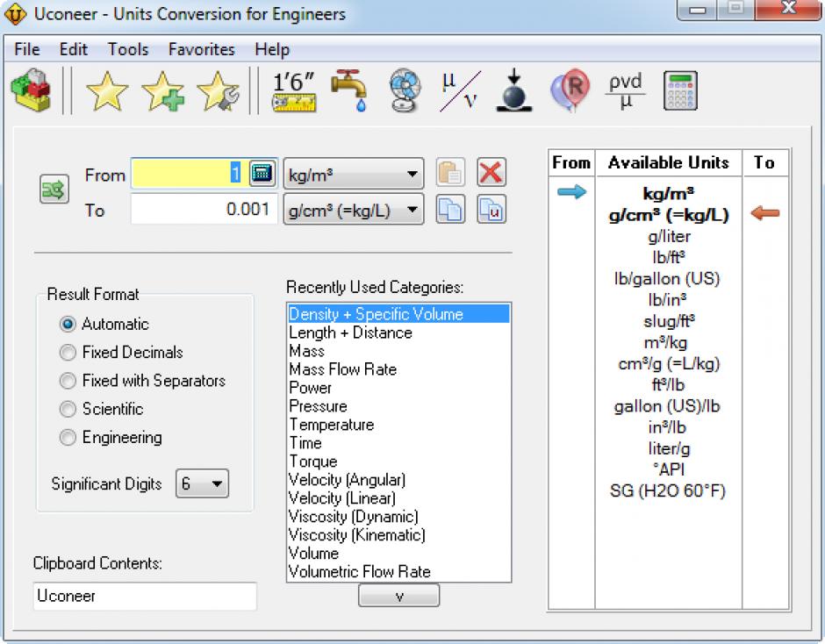Select Fixed with Separators format
The height and width of the screenshot is (644, 825).
(x=142, y=381)
